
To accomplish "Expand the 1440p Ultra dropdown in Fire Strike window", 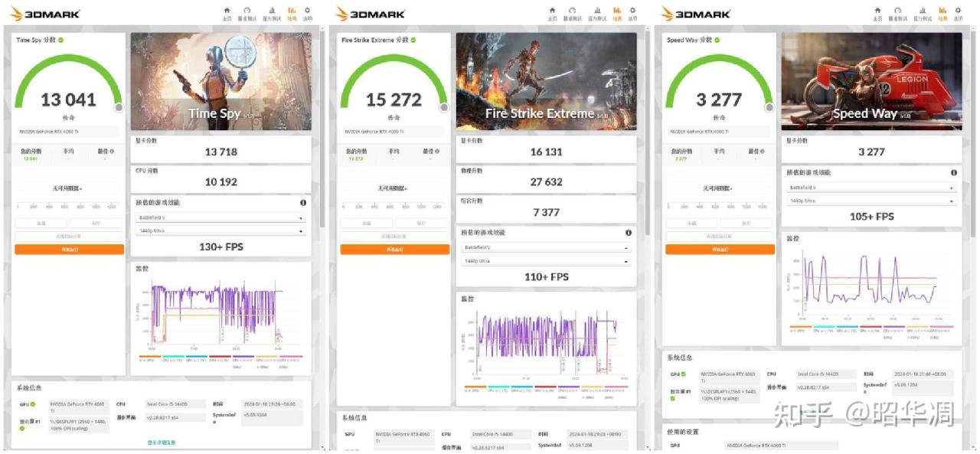I will 547,261.
